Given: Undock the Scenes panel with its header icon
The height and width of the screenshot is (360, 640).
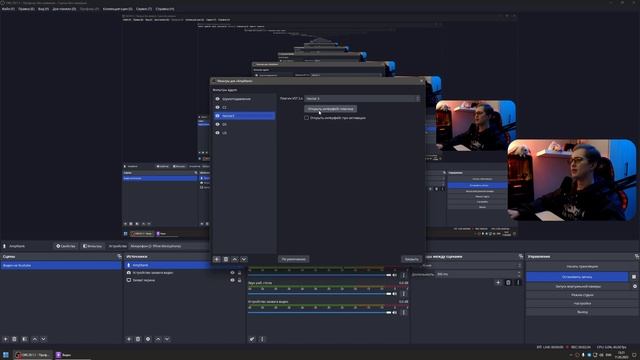Looking at the screenshot, I should pos(119,256).
